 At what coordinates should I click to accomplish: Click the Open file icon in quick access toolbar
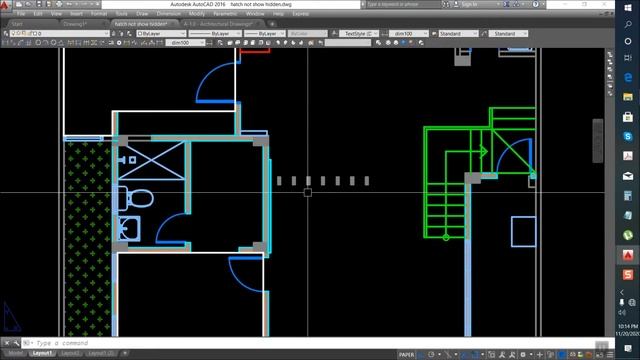click(x=29, y=4)
